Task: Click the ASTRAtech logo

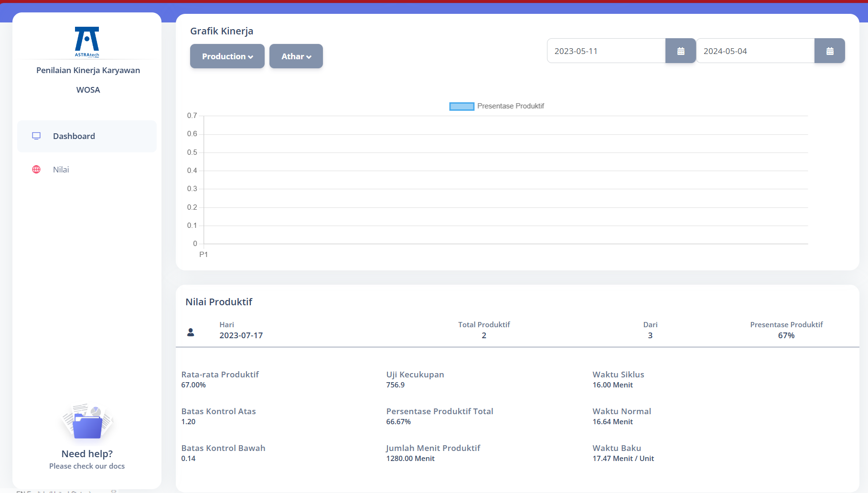Action: click(87, 42)
